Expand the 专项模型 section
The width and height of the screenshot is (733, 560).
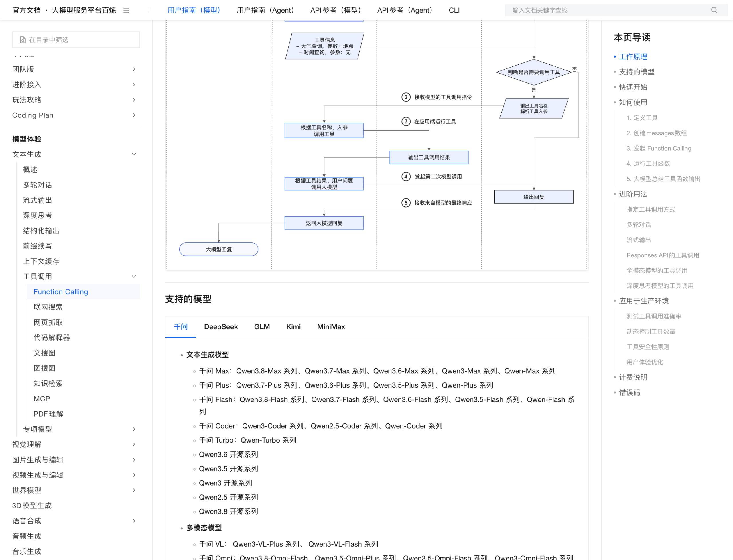click(x=134, y=429)
